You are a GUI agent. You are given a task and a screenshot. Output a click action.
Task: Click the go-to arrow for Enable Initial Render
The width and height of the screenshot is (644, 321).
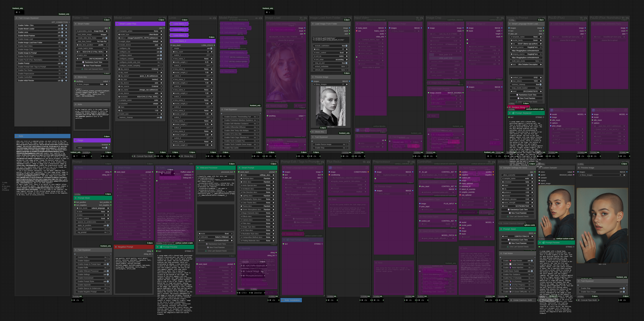[x=66, y=81]
